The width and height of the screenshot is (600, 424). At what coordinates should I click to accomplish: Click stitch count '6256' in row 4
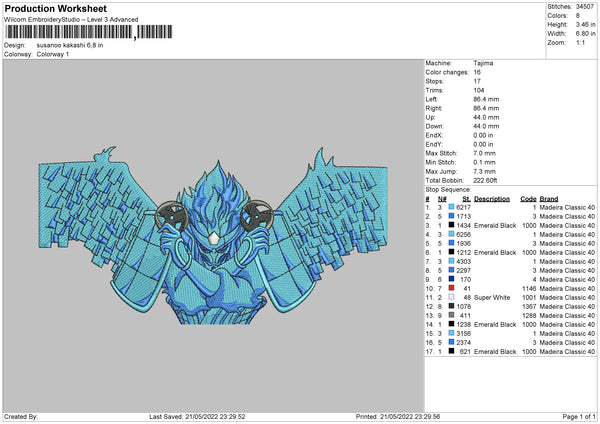coord(463,235)
